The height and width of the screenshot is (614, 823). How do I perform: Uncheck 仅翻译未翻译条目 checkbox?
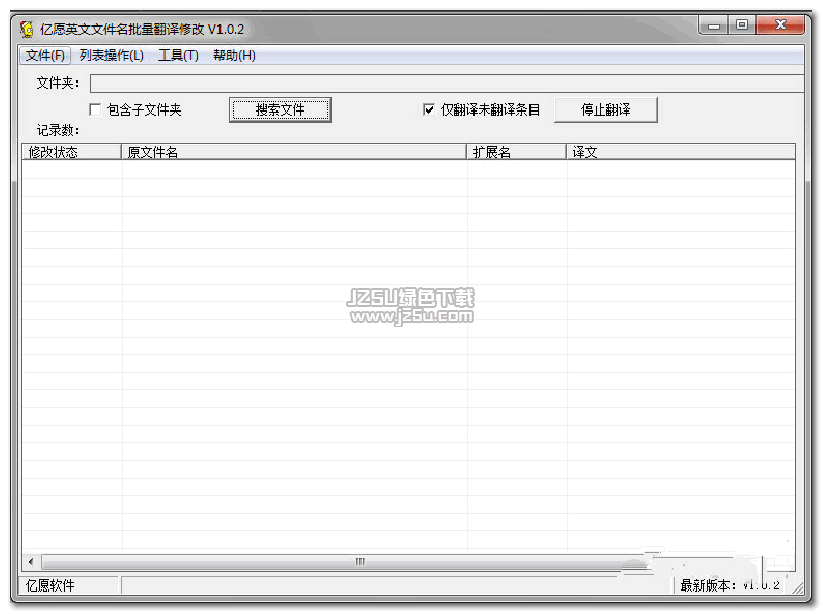(x=429, y=110)
